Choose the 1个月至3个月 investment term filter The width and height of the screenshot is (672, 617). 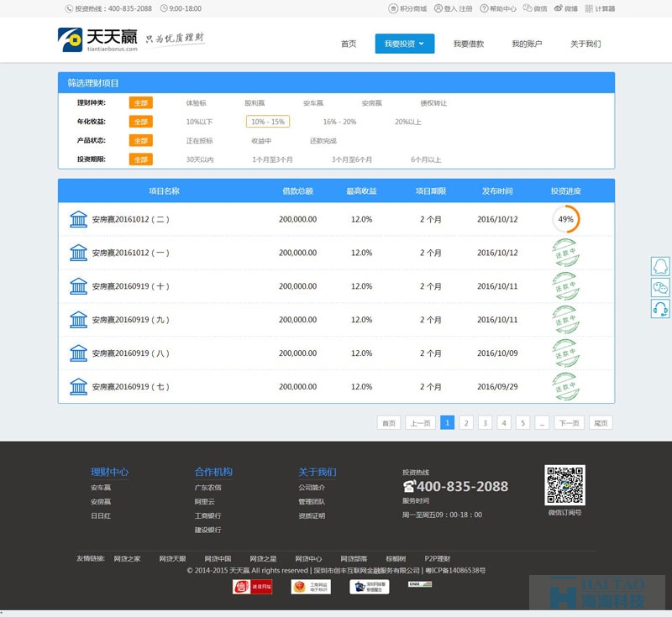coord(272,159)
